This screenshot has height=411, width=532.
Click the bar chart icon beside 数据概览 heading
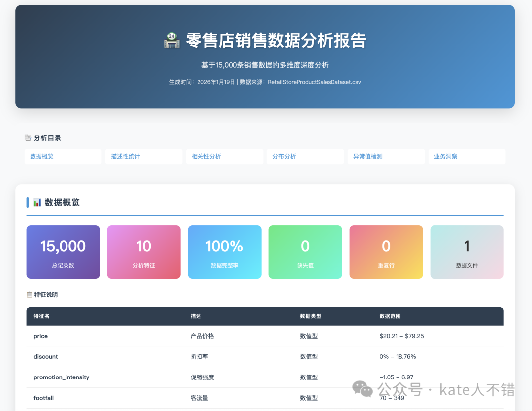(37, 203)
